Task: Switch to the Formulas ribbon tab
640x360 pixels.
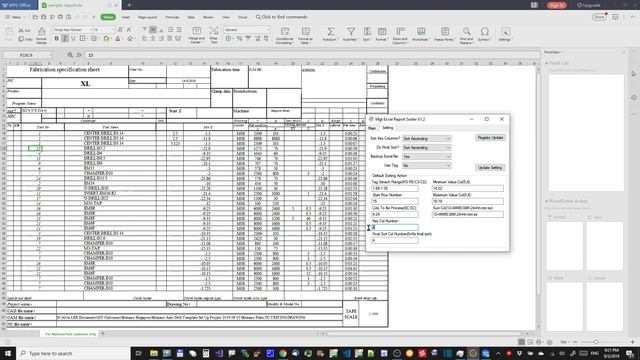Action: pos(172,17)
